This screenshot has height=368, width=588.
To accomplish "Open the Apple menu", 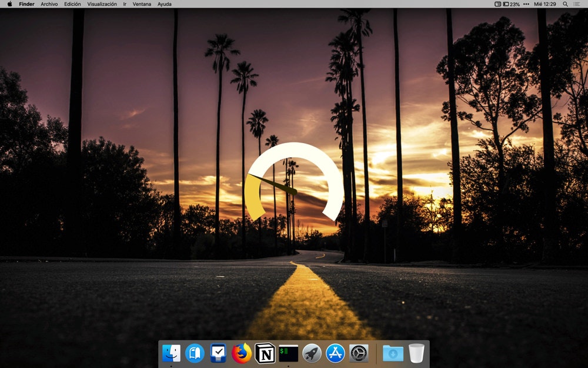I will tap(9, 4).
